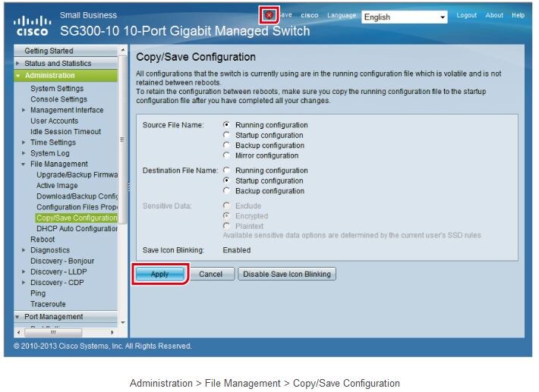Click sidebar scroll down arrow

[123, 321]
